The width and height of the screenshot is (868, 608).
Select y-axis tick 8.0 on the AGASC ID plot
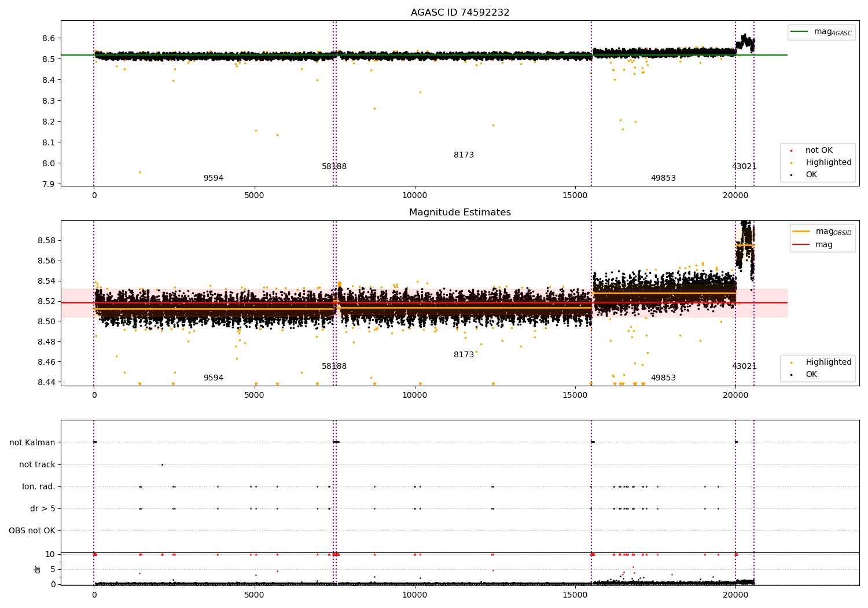click(48, 164)
